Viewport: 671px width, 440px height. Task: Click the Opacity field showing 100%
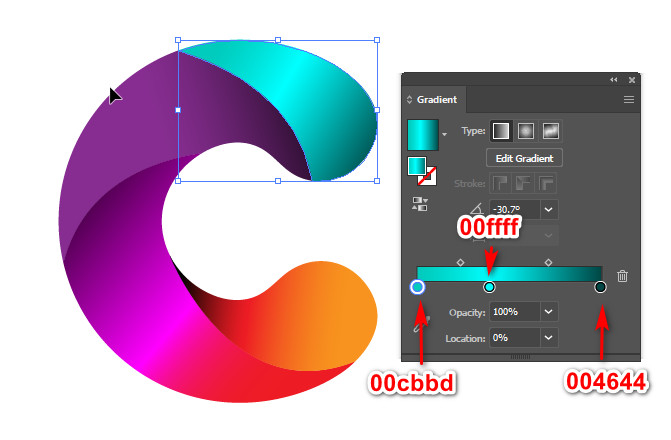tap(515, 312)
